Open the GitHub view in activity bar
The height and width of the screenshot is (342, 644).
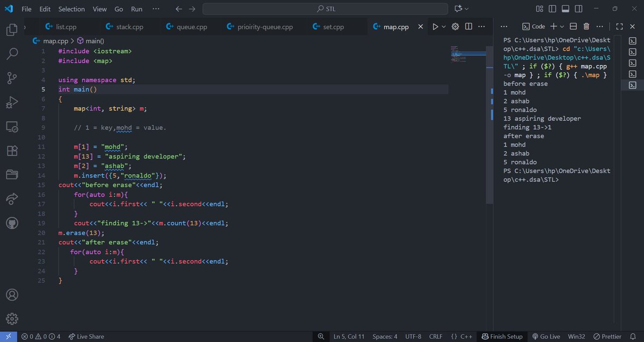(x=12, y=222)
